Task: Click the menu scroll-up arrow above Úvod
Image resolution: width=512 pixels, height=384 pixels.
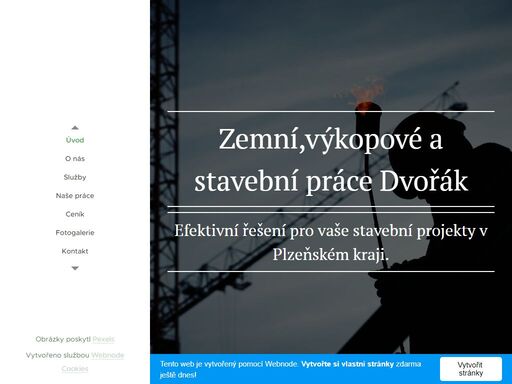Action: pos(75,128)
